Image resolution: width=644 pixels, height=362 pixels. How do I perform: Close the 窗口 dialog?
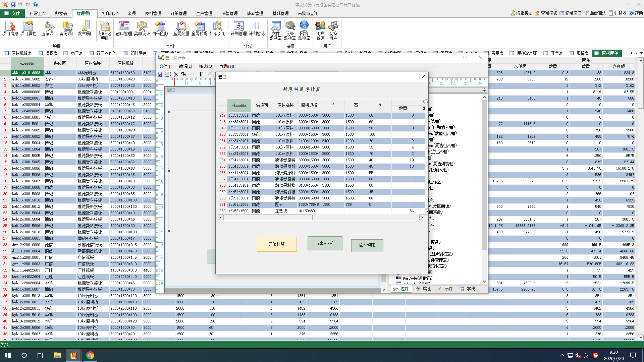[423, 77]
